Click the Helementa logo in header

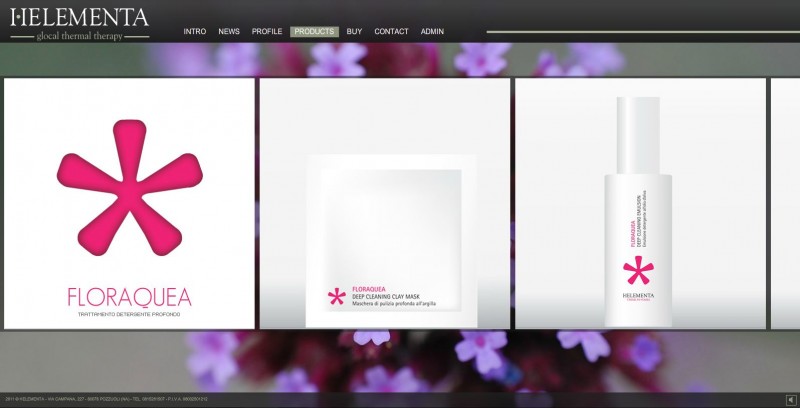coord(80,23)
